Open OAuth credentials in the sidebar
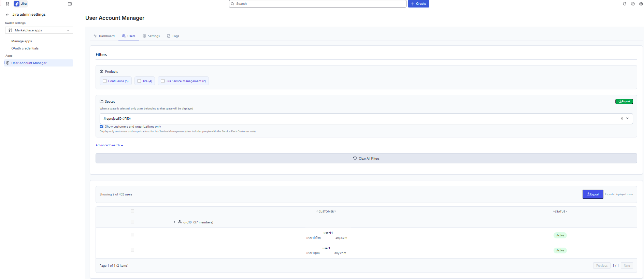 pos(25,48)
